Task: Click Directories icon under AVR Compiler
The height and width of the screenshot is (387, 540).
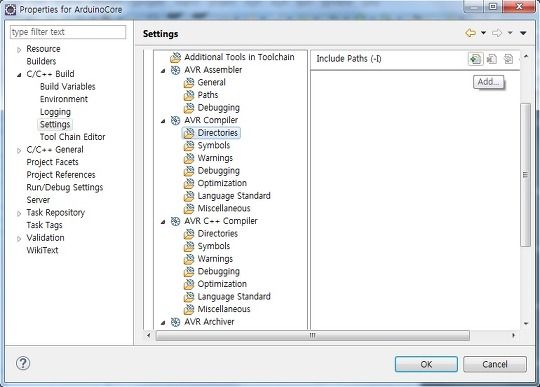Action: (x=189, y=133)
